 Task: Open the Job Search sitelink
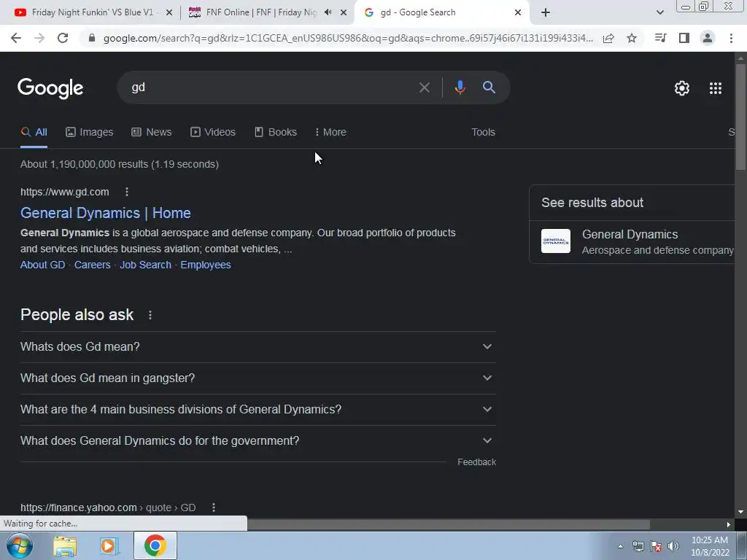(x=145, y=265)
